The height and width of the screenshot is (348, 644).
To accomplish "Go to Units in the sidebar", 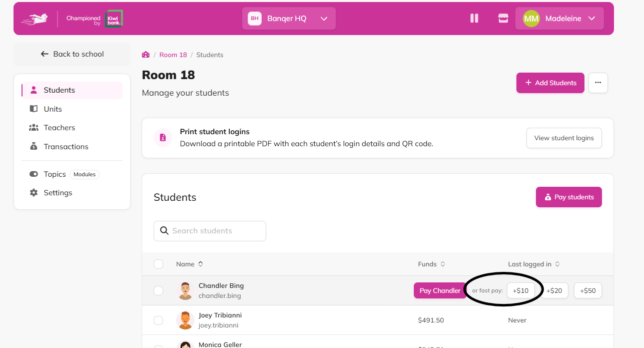I will pos(72,109).
